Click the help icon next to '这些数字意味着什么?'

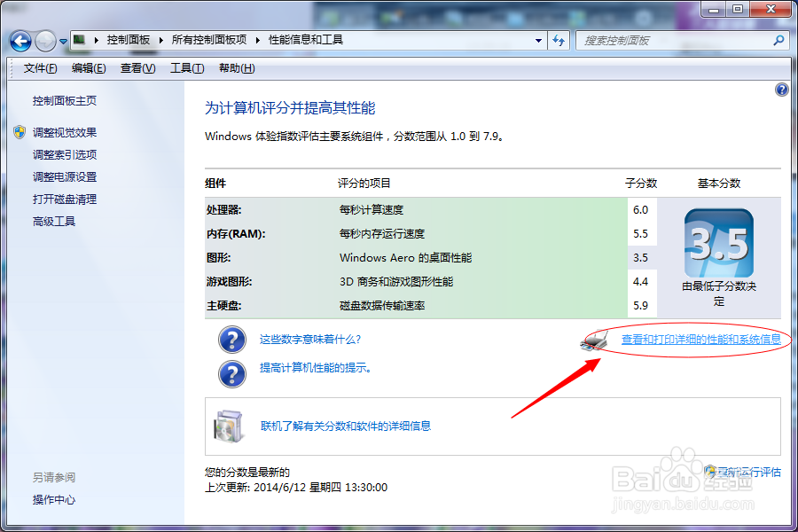pyautogui.click(x=231, y=340)
